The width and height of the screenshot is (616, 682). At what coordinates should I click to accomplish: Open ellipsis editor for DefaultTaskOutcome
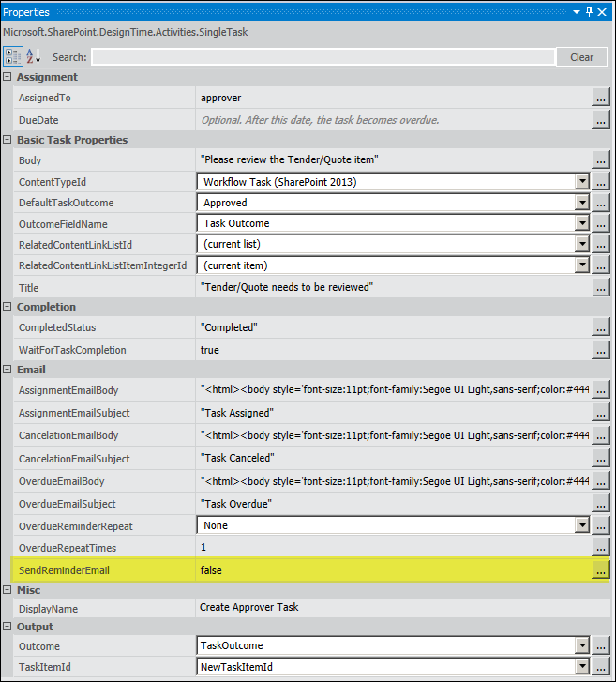[601, 203]
